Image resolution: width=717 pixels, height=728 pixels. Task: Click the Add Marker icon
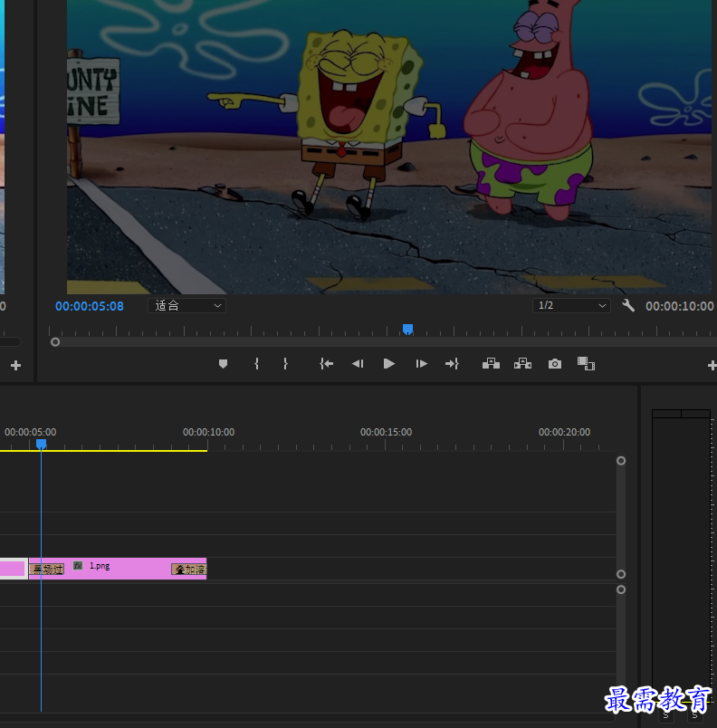click(223, 364)
